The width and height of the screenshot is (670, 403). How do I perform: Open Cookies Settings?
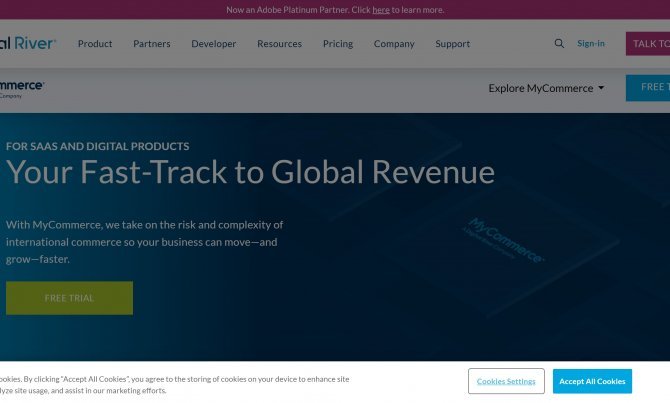coord(506,381)
